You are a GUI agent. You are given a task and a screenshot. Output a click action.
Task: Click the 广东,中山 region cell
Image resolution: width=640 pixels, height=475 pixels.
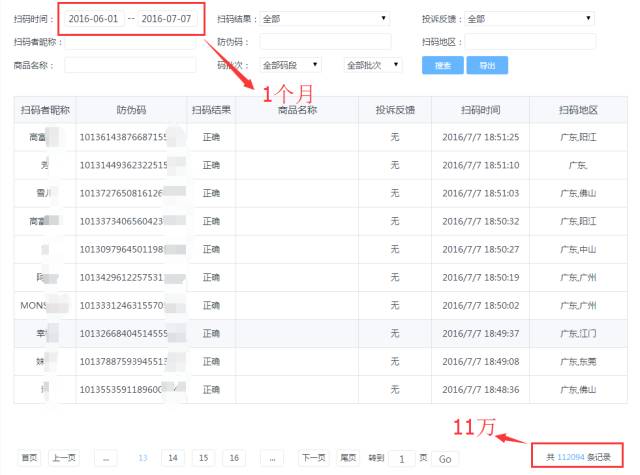coord(578,250)
